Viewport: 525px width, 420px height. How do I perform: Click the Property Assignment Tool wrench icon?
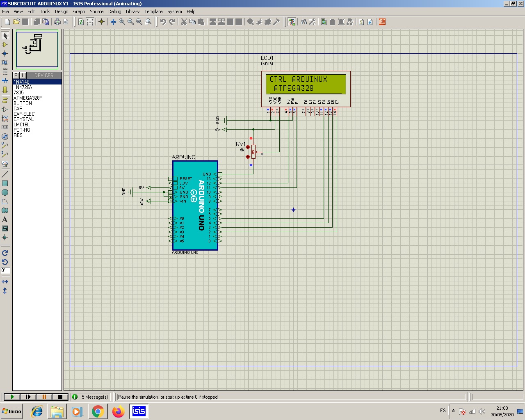click(x=312, y=22)
